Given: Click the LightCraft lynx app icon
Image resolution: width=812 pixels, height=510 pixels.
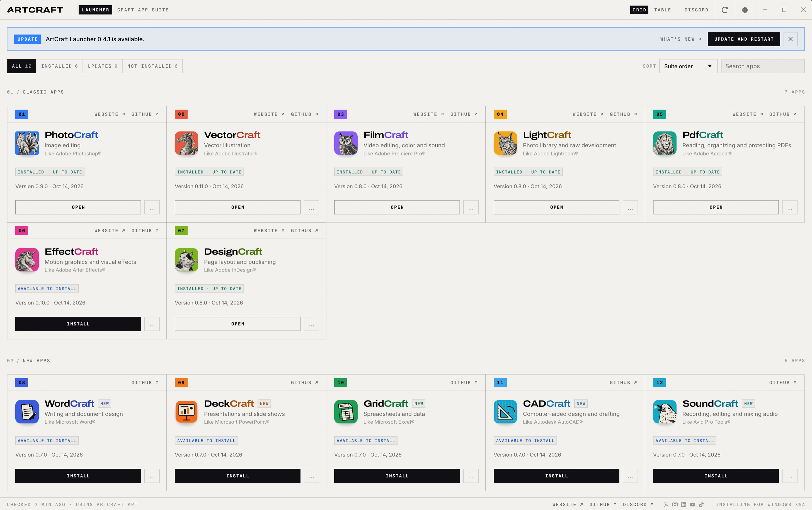Looking at the screenshot, I should pos(505,143).
